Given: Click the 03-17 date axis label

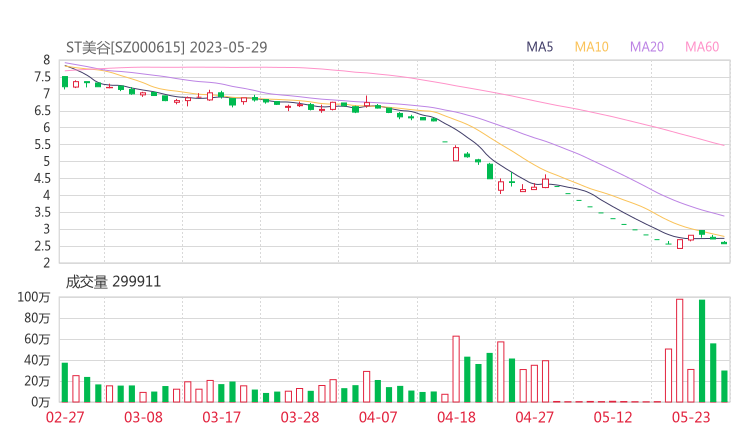Looking at the screenshot, I should 221,417.
